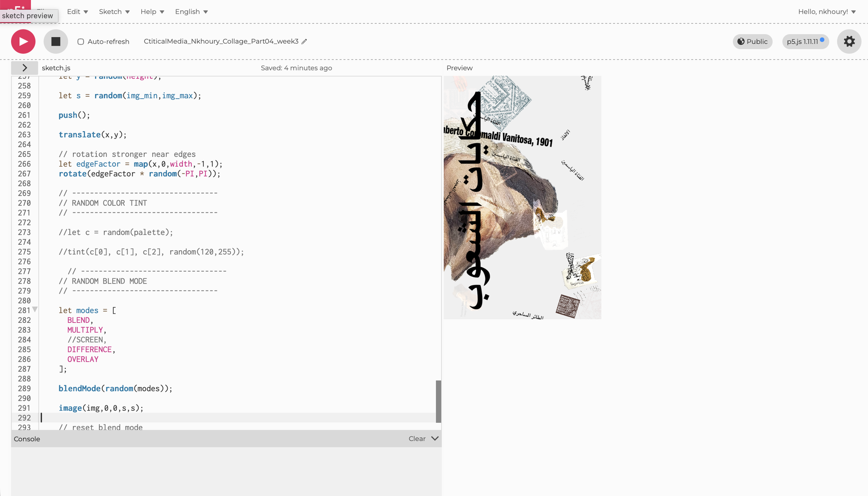Fold the modes array at line 281
This screenshot has width=868, height=496.
pyautogui.click(x=35, y=309)
